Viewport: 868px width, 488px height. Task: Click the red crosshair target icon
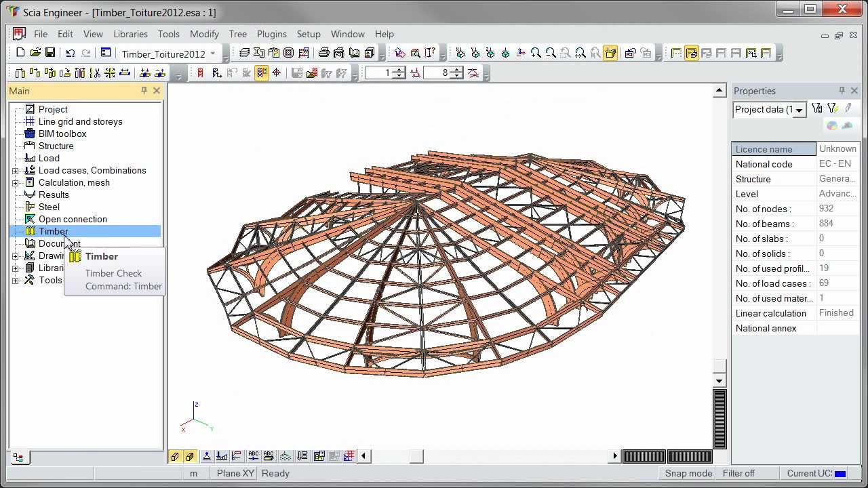coord(277,73)
